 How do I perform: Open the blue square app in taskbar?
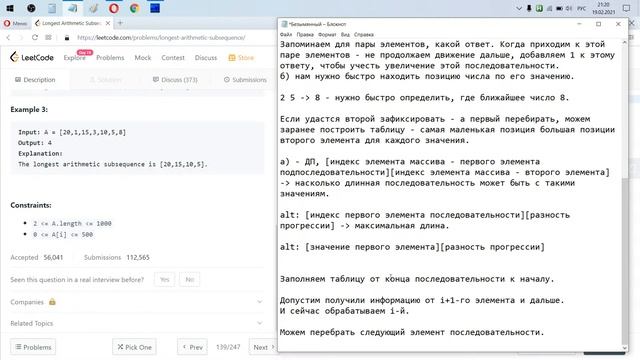click(155, 8)
